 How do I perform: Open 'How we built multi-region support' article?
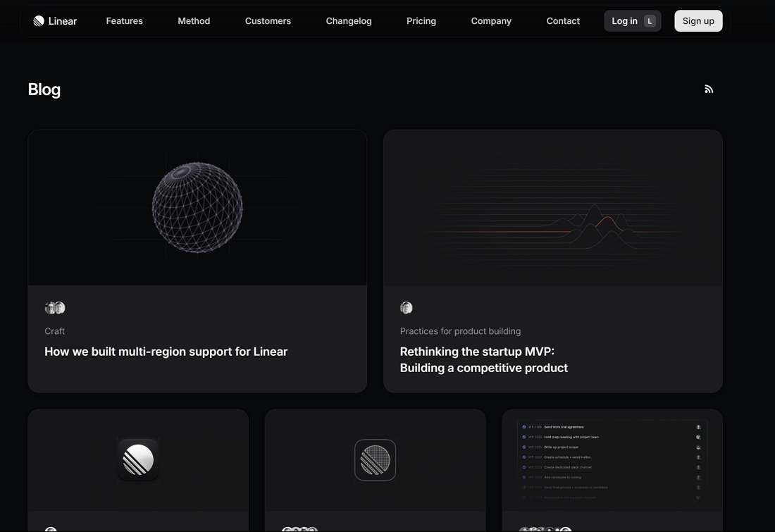(166, 352)
